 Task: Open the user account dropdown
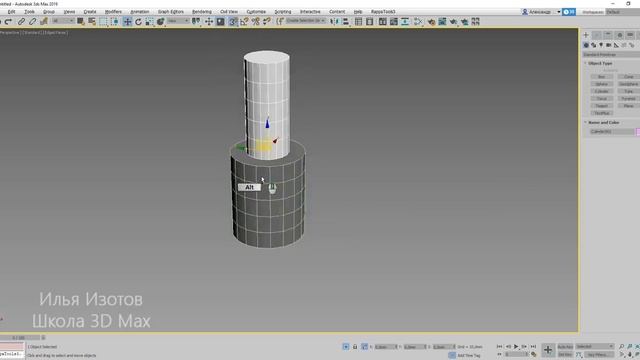pos(541,12)
